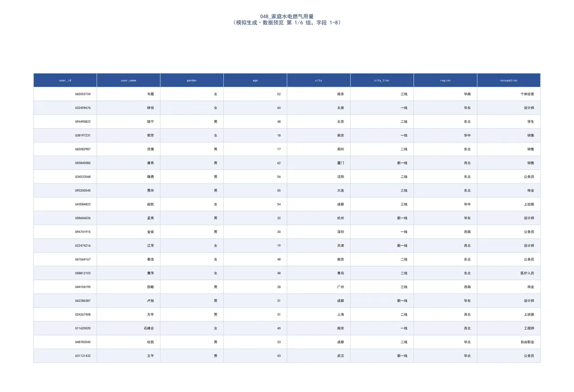Select the age cell showing 62
Image resolution: width=574 pixels, height=392 pixels.
click(255, 163)
